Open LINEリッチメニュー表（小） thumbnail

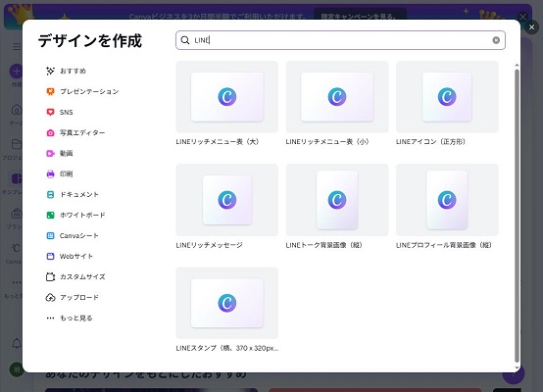click(337, 97)
